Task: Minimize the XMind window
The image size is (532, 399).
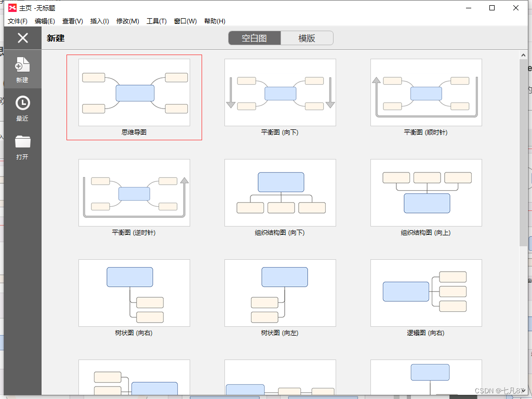Action: tap(469, 8)
